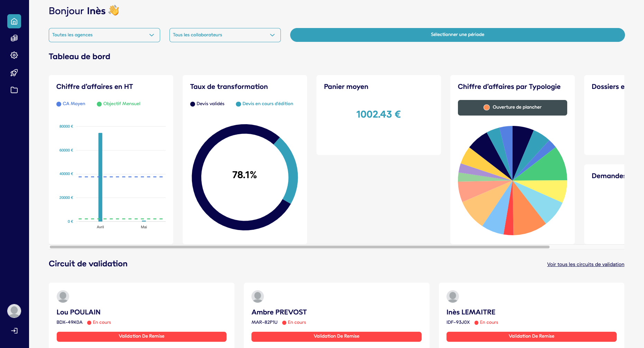Viewport: 644px width, 348px height.
Task: Click the waving hand emoji
Action: [114, 10]
